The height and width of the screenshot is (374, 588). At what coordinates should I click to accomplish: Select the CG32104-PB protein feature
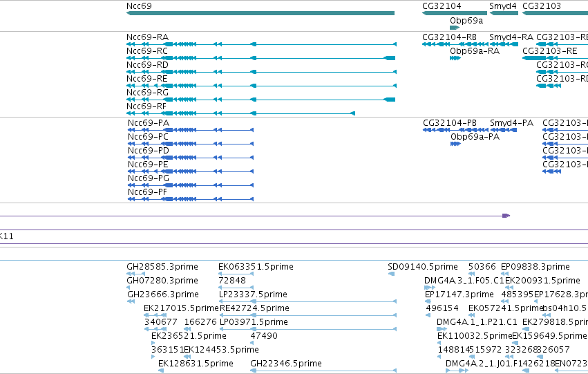(x=455, y=130)
